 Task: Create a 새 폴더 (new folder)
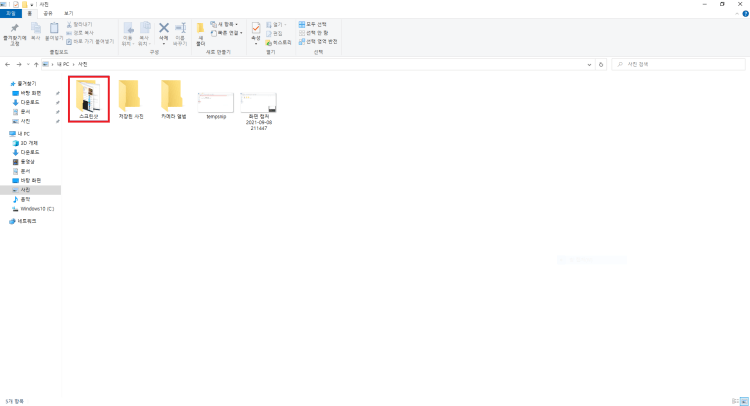(200, 34)
